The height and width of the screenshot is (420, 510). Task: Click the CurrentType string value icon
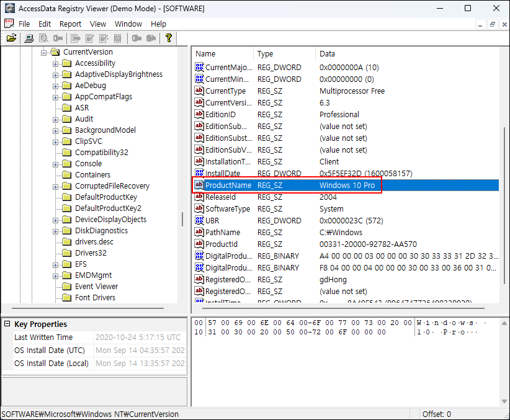199,91
